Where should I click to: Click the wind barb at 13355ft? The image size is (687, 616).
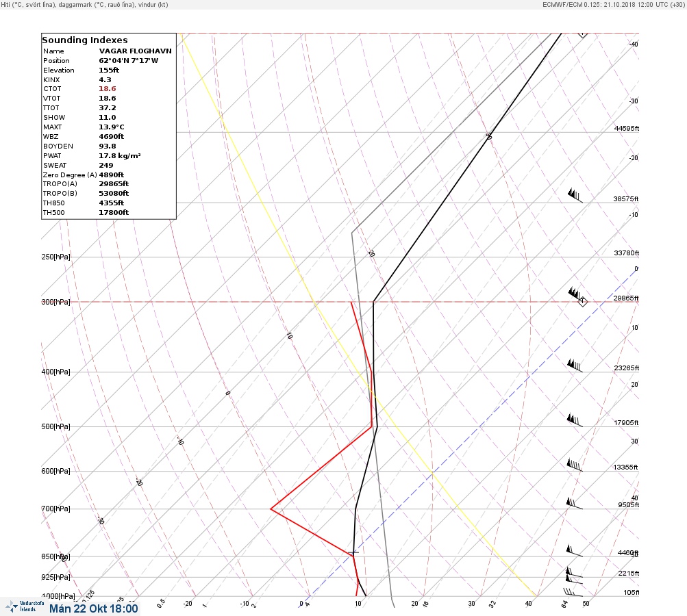[575, 465]
